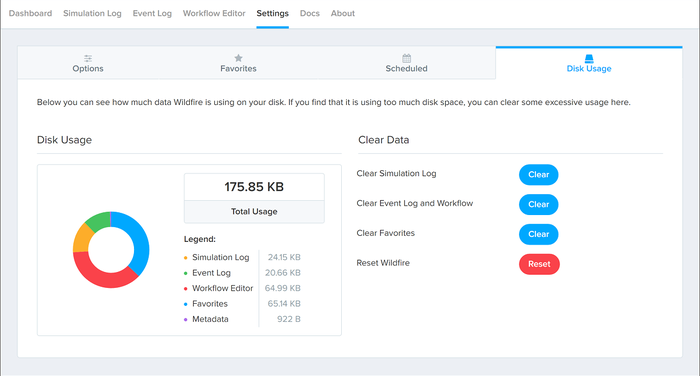
Task: Open the Docs page
Action: [310, 13]
